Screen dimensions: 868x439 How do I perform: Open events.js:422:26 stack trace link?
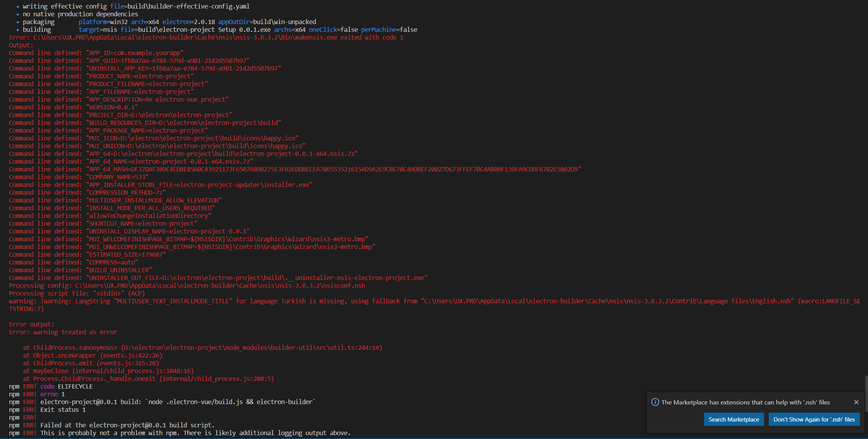(132, 355)
